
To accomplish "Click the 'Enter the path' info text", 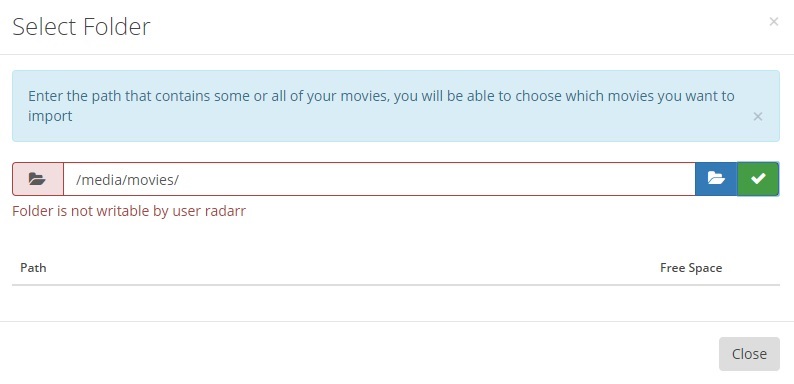I will pyautogui.click(x=381, y=106).
